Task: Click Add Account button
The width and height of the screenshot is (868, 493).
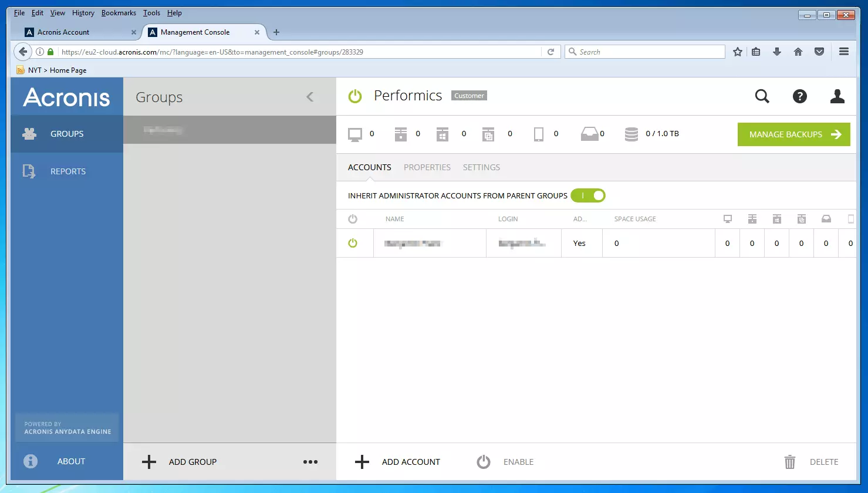Action: click(x=398, y=462)
